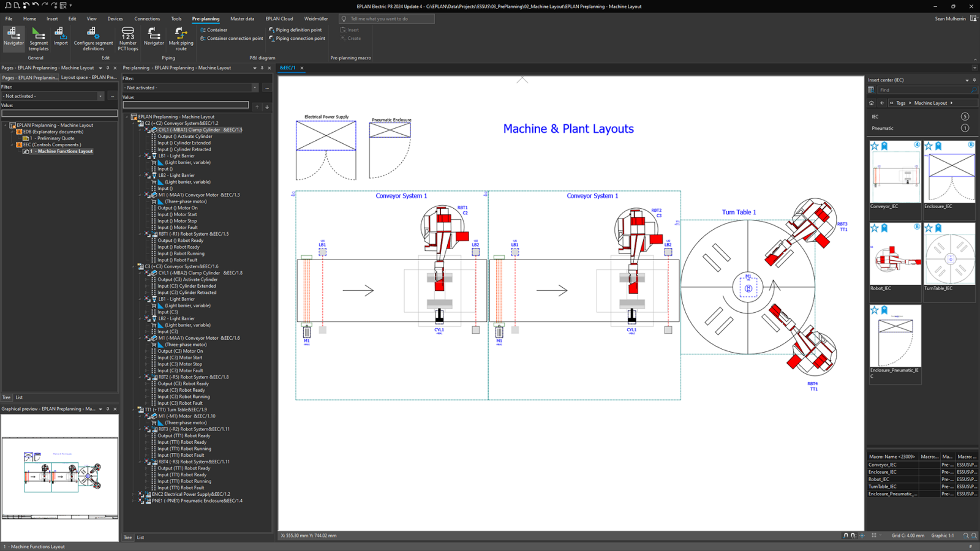Click the Machine Layout breadcrumb link

point(932,103)
